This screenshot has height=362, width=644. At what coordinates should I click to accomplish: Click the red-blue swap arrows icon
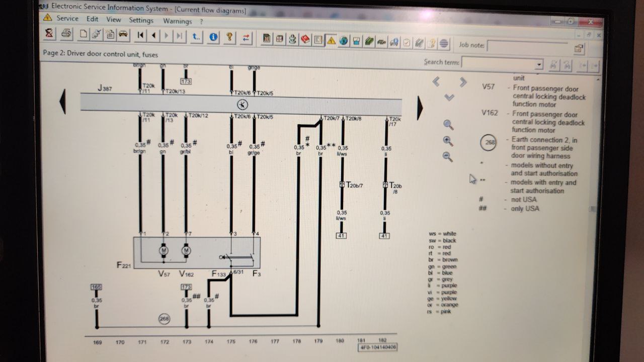pos(246,37)
